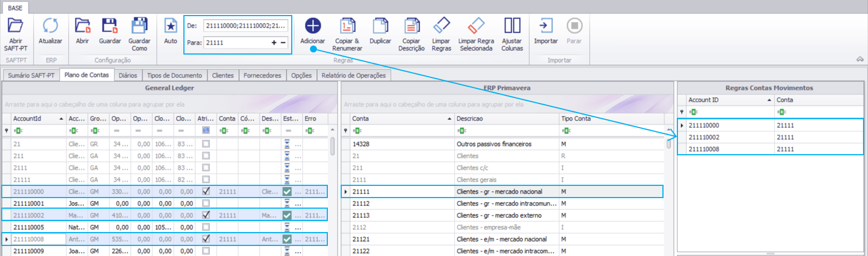Check the Atribuir checkbox for account 211110005
The width and height of the screenshot is (868, 256).
206,227
